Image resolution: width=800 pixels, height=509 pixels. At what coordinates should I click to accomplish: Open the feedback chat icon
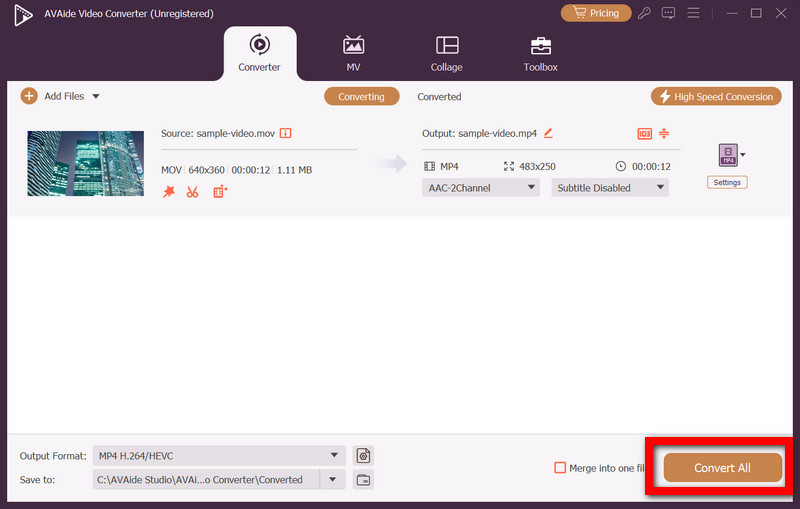coord(668,13)
